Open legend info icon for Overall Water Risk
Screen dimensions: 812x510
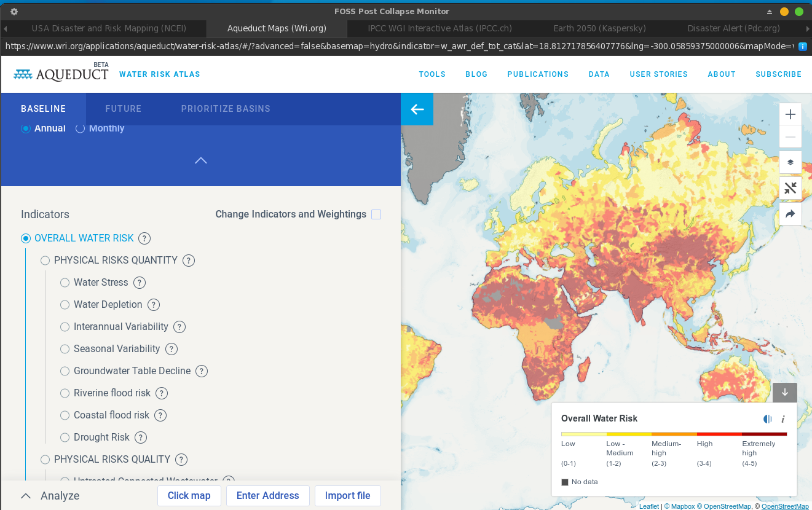[783, 419]
